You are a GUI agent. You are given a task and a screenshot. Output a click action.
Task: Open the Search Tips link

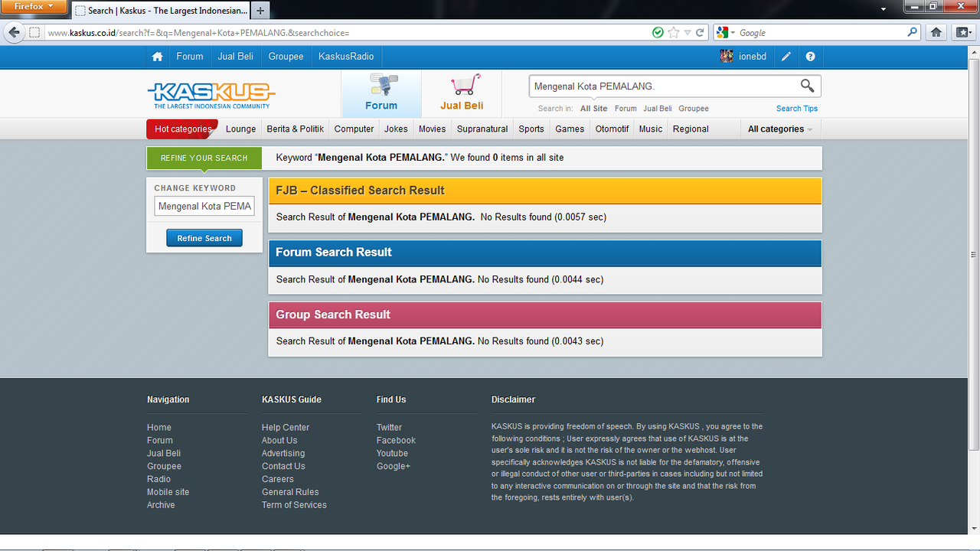point(797,109)
